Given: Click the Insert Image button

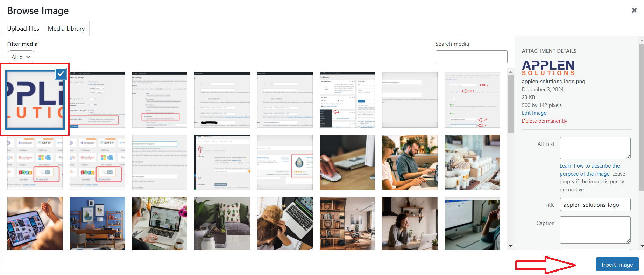Looking at the screenshot, I should (617, 265).
